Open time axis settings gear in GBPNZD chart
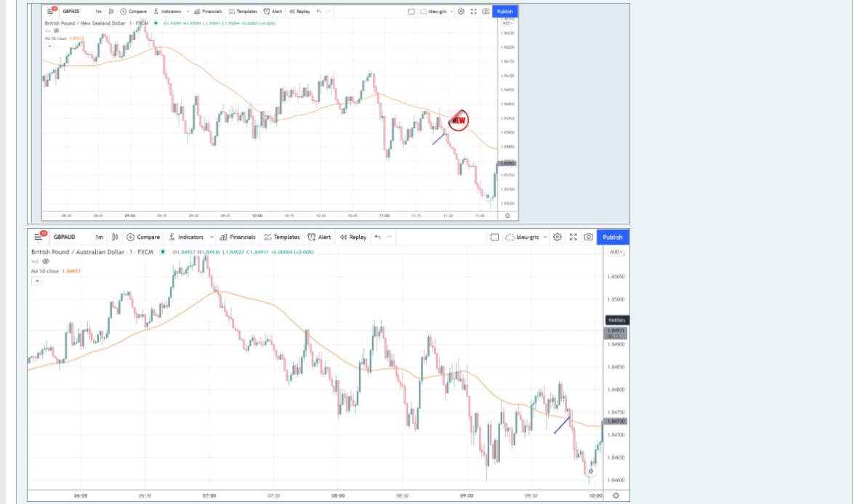 [x=507, y=216]
